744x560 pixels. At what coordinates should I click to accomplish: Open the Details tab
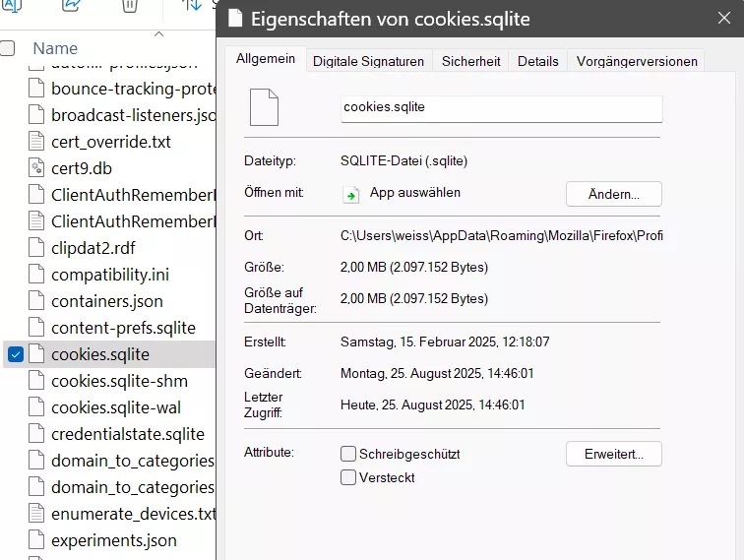coord(537,61)
